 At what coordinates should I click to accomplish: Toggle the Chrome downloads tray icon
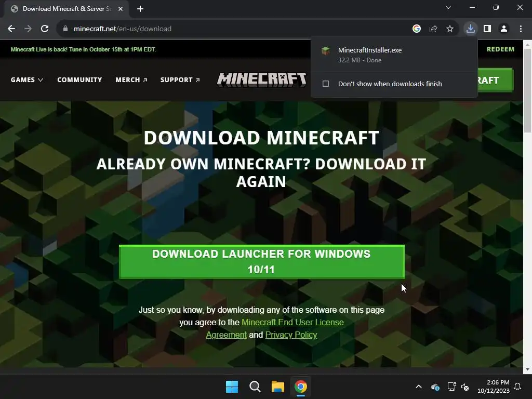tap(471, 29)
